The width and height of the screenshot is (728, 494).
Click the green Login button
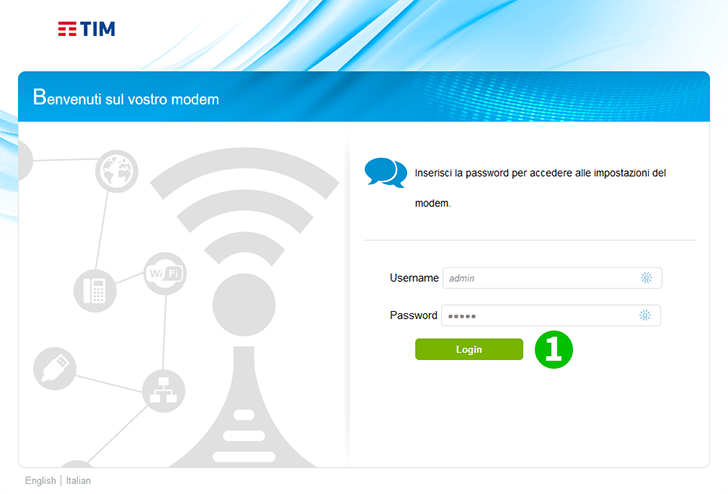469,349
